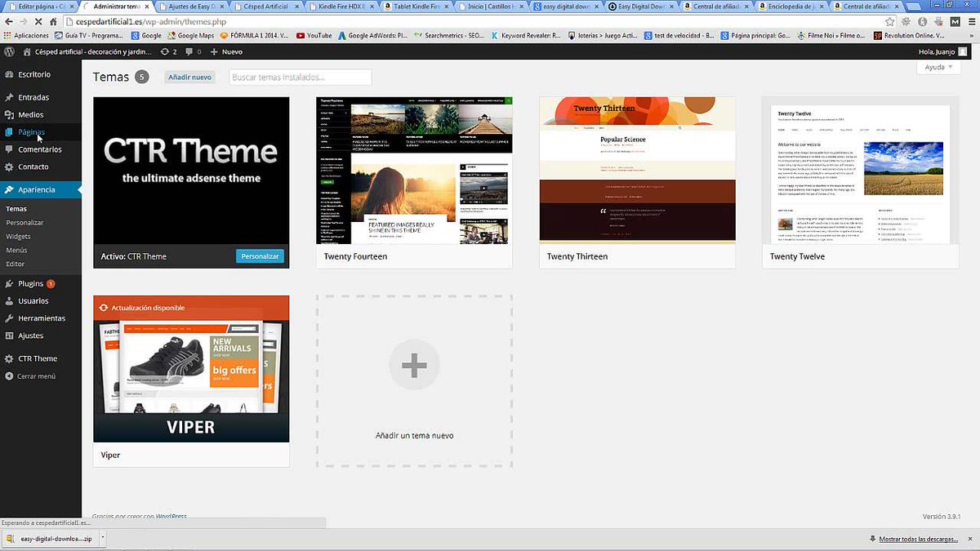Screen dimensions: 980x551
Task: Click the Actualización disponible banner on Viper
Action: (x=191, y=308)
